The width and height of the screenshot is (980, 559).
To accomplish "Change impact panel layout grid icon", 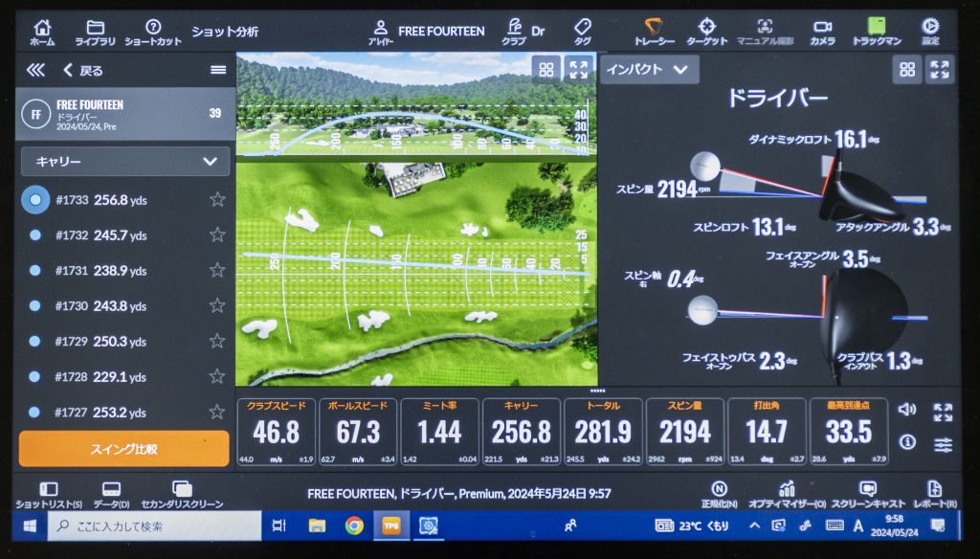I will pos(907,70).
